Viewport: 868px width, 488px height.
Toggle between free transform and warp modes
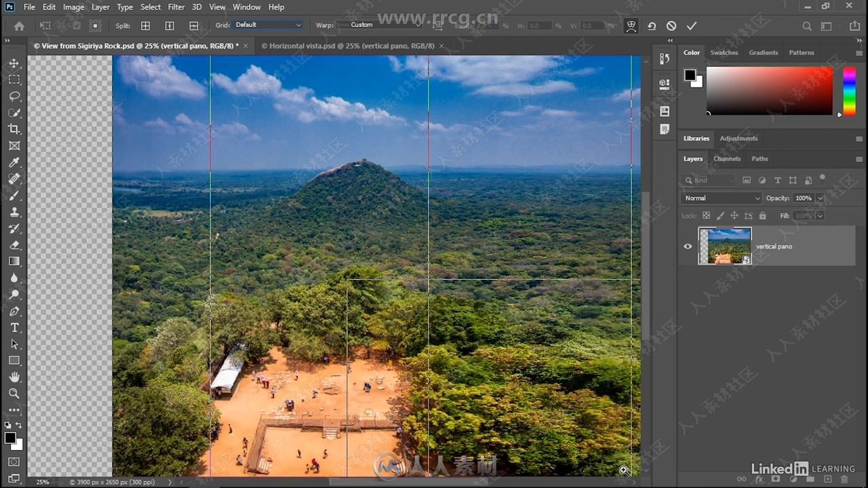click(631, 26)
